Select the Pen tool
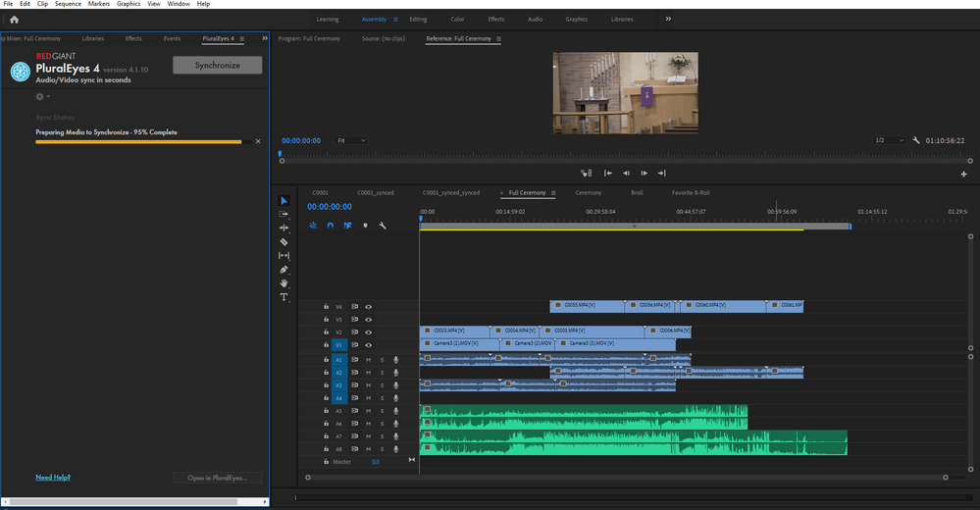The image size is (980, 510). click(x=284, y=269)
